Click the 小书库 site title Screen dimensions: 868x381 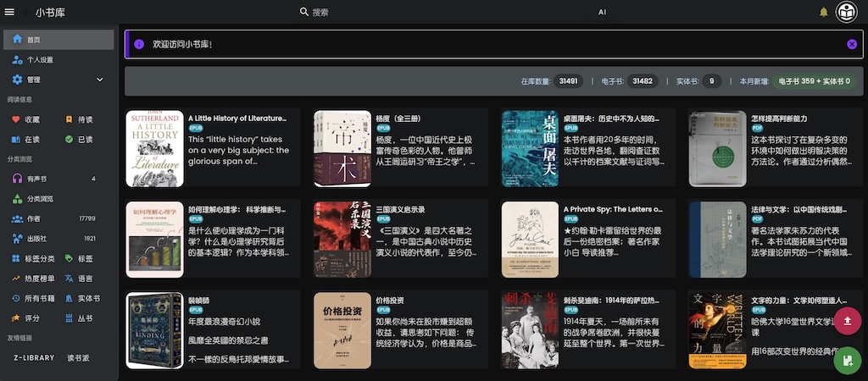coord(50,12)
